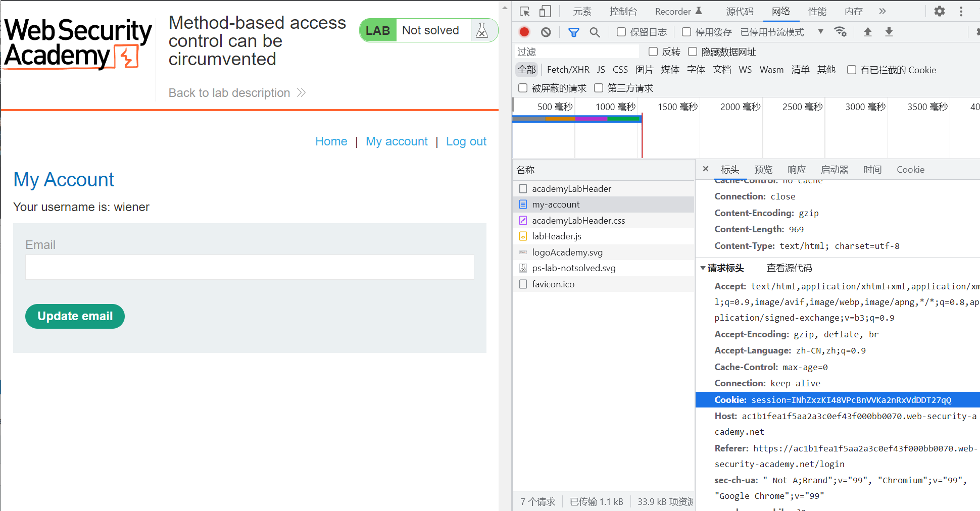Export HAR file download arrow
Image resolution: width=980 pixels, height=511 pixels.
[x=889, y=32]
